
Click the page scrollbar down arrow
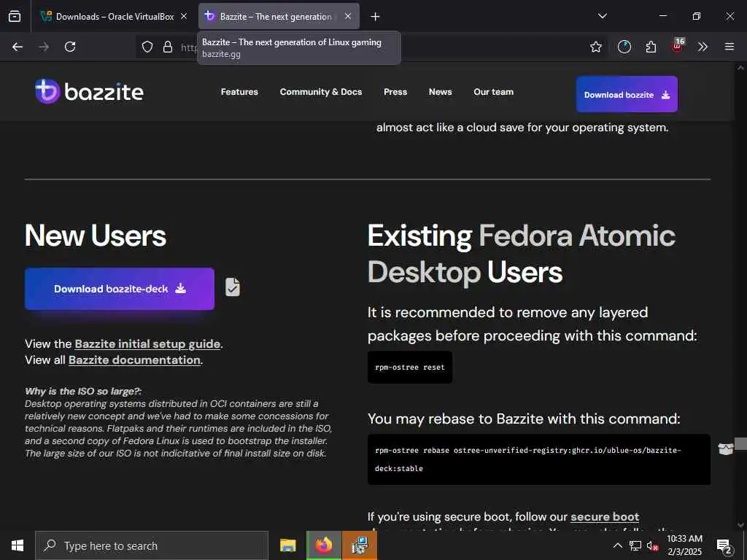(740, 524)
